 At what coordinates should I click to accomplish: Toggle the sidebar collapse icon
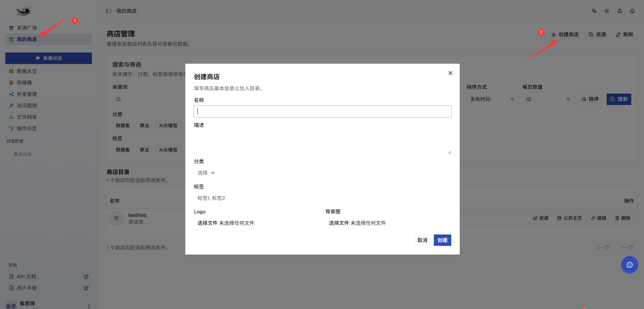(108, 11)
